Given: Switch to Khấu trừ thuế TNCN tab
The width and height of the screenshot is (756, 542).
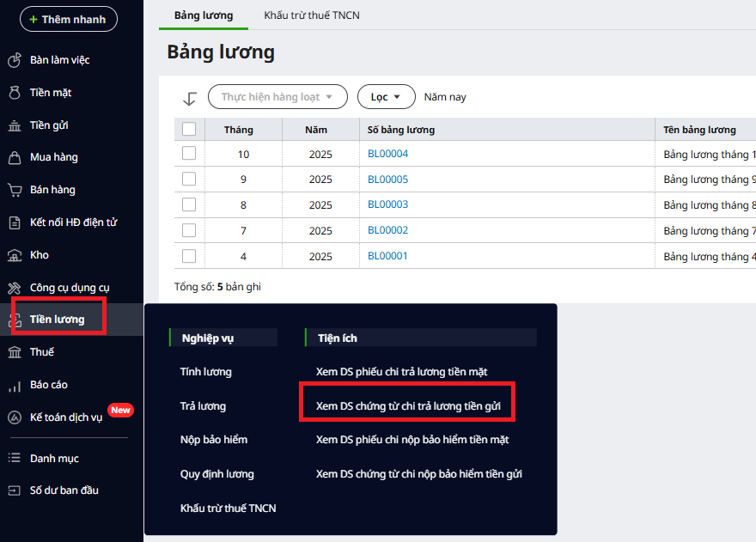Looking at the screenshot, I should point(312,15).
